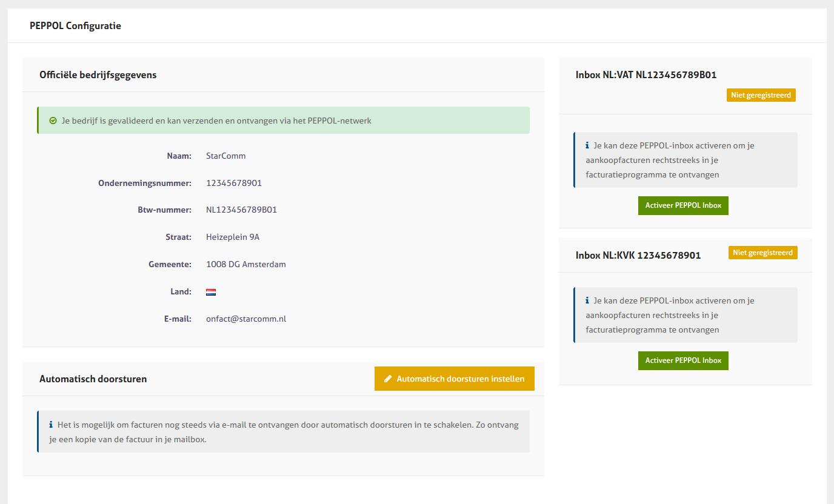834x504 pixels.
Task: Select the onfact@starcomm.nl email address
Action: 245,319
